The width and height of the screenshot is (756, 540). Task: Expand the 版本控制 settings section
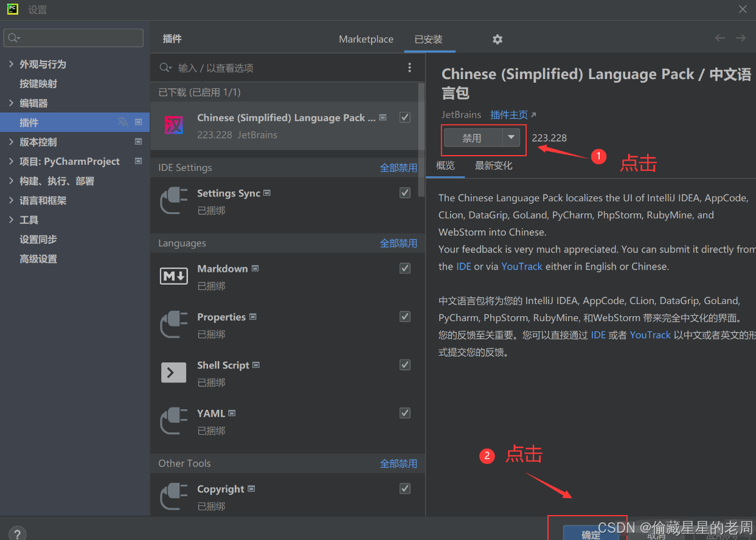(11, 142)
